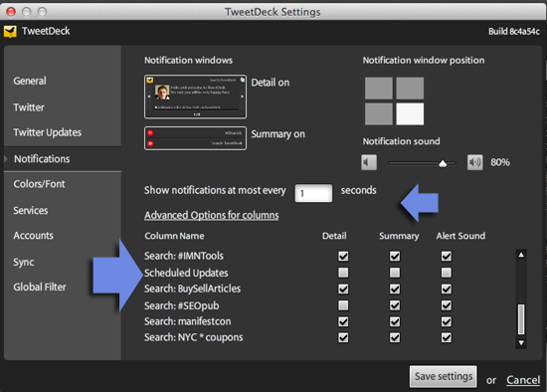Click the Search: #IMNTools column name
This screenshot has height=392, width=547.
pos(184,256)
